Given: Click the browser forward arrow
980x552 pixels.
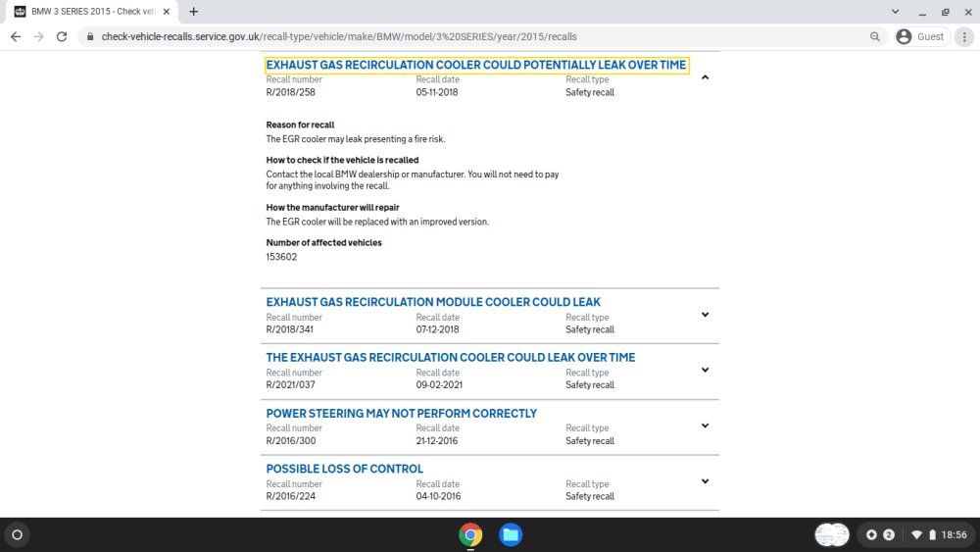Looking at the screenshot, I should pos(39,37).
